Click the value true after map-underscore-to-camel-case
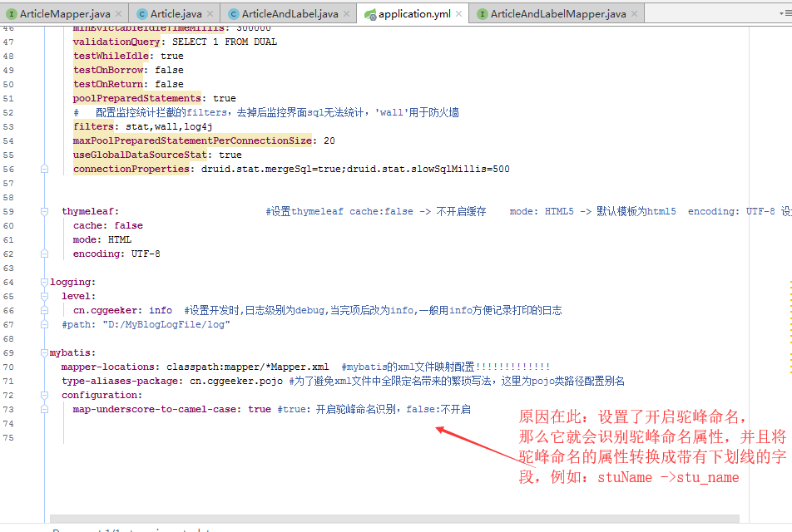 pyautogui.click(x=260, y=409)
